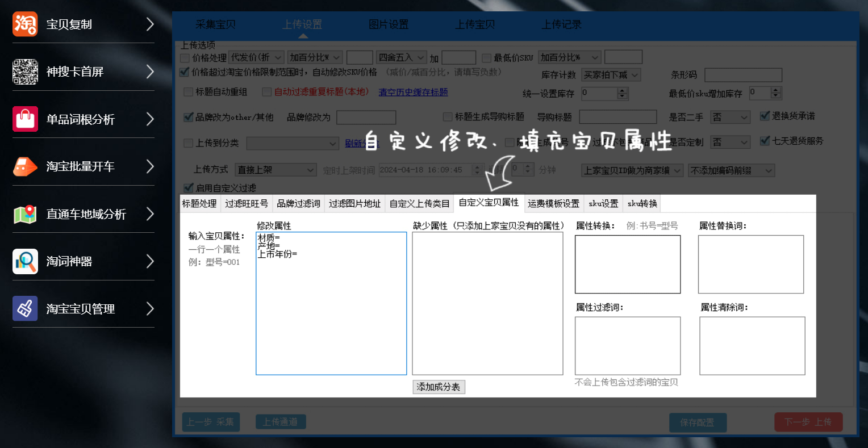
Task: Click the 添加成分表 button
Action: coord(439,387)
